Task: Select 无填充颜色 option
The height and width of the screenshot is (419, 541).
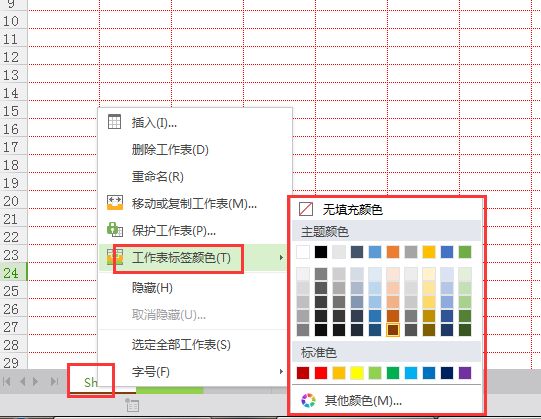Action: click(x=386, y=209)
